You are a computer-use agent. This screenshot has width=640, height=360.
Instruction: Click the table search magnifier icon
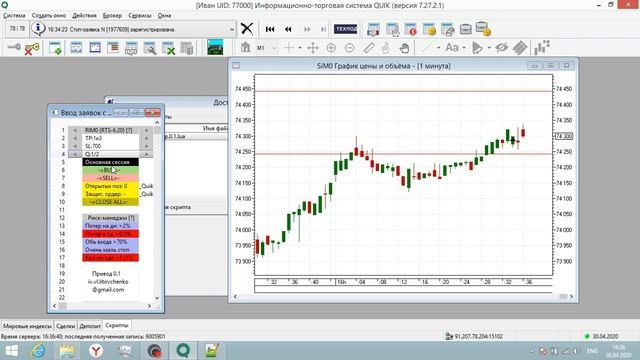[x=149, y=48]
